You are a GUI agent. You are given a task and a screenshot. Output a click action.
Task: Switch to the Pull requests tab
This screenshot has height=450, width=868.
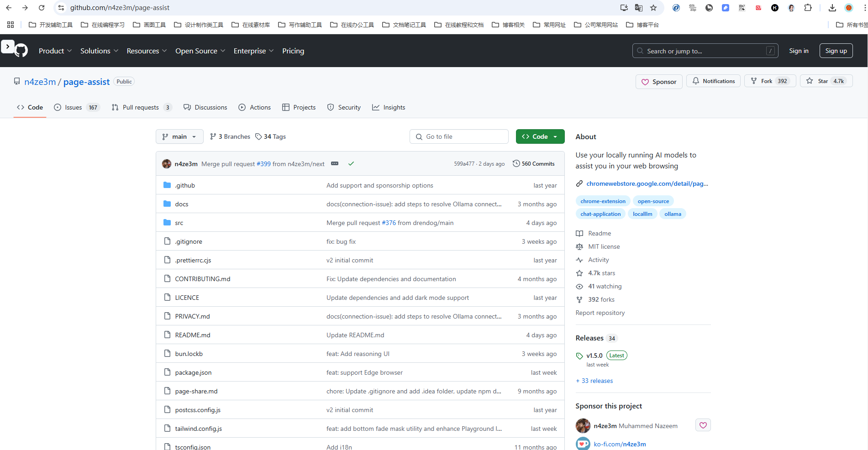tap(142, 107)
